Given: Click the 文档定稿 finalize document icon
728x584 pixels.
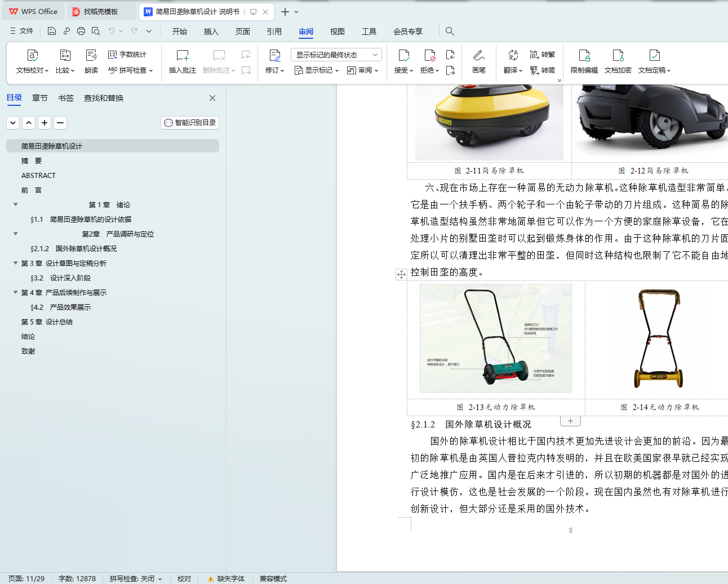Looking at the screenshot, I should [655, 55].
